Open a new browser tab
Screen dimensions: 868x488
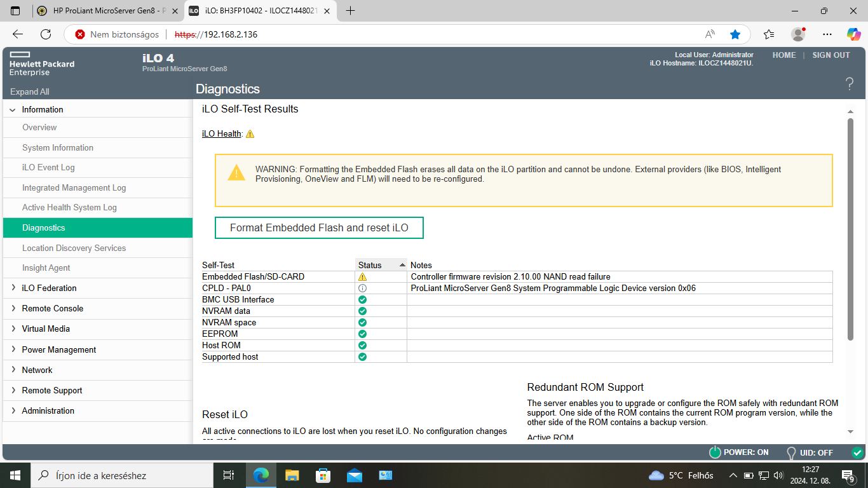[x=350, y=11]
